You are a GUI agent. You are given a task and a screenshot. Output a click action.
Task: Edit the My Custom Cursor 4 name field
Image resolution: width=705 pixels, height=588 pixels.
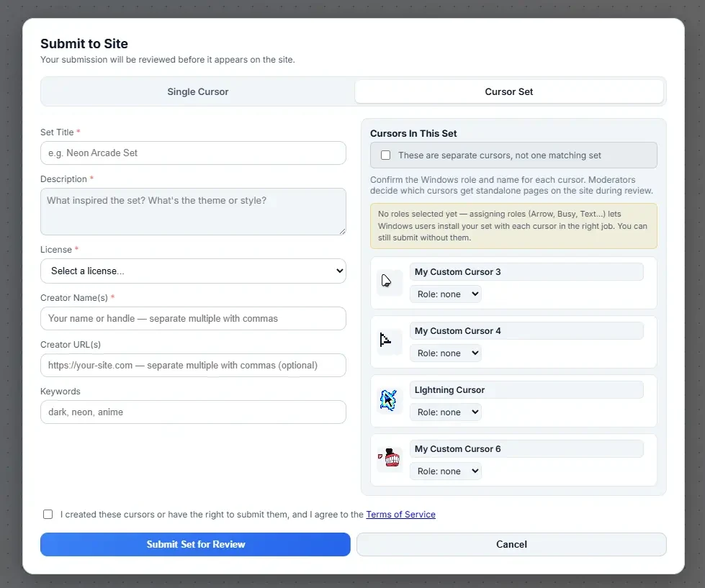pyautogui.click(x=526, y=331)
